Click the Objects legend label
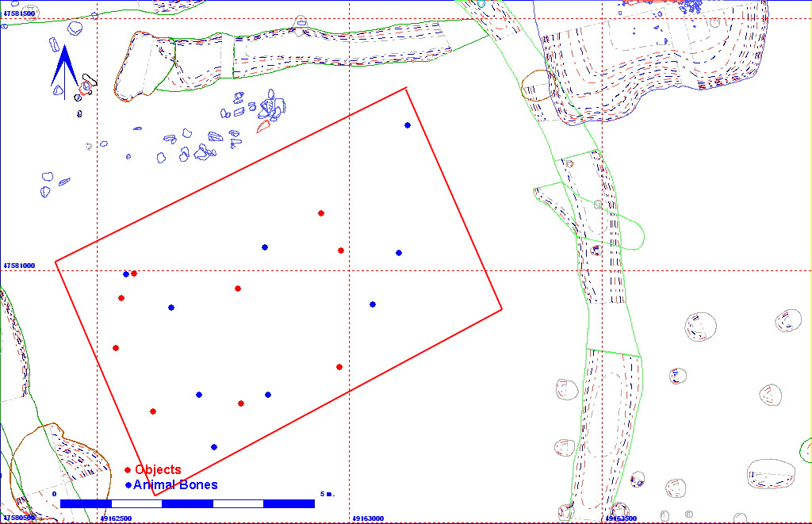Screen dimensions: 812x524 pos(158,470)
